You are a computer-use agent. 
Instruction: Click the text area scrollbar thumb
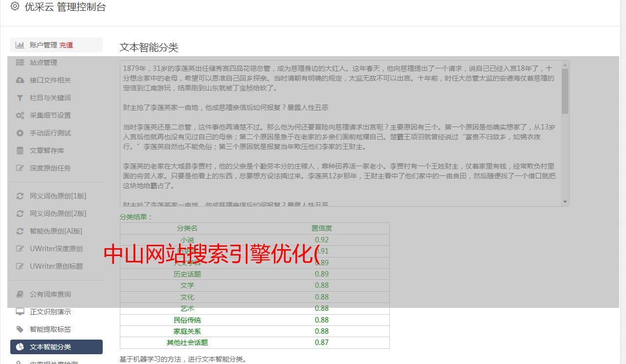click(x=565, y=91)
